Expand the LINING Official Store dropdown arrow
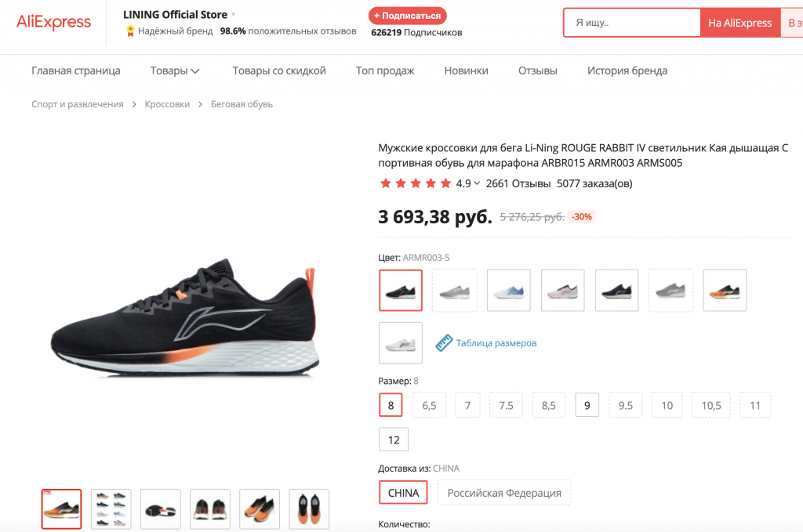Image resolution: width=803 pixels, height=532 pixels. click(234, 15)
